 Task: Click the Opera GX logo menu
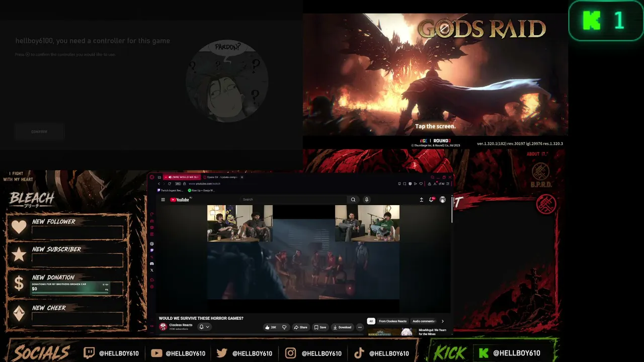pyautogui.click(x=152, y=177)
